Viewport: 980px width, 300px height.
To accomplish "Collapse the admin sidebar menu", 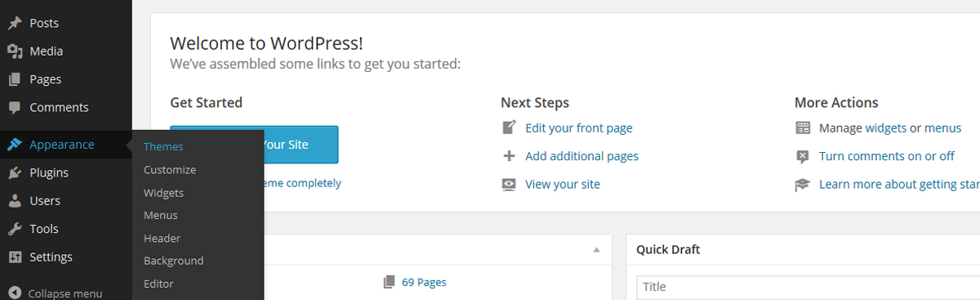I will point(56,293).
